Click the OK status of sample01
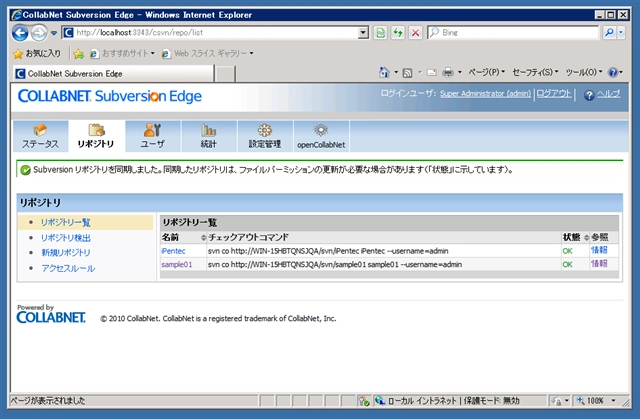Image resolution: width=640 pixels, height=419 pixels. [567, 264]
